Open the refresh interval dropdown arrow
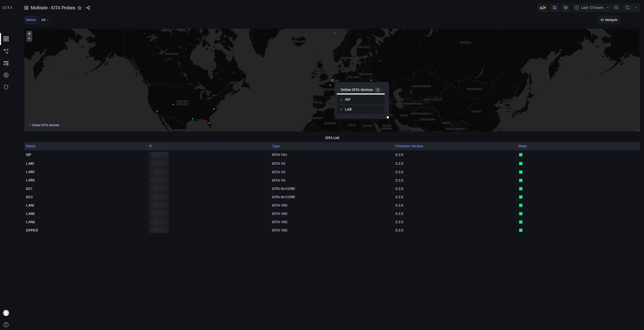 [x=636, y=8]
